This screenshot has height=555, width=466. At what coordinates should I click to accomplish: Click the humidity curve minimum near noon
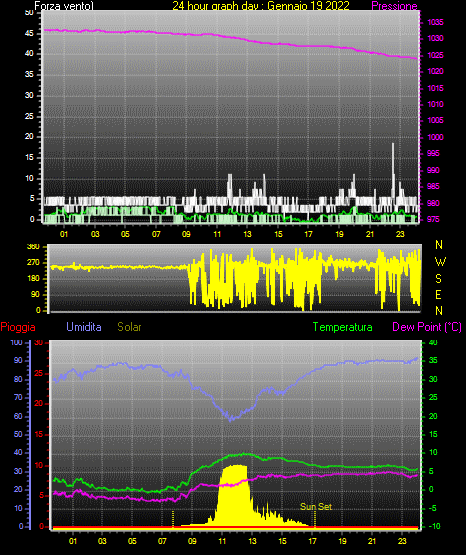(x=231, y=419)
